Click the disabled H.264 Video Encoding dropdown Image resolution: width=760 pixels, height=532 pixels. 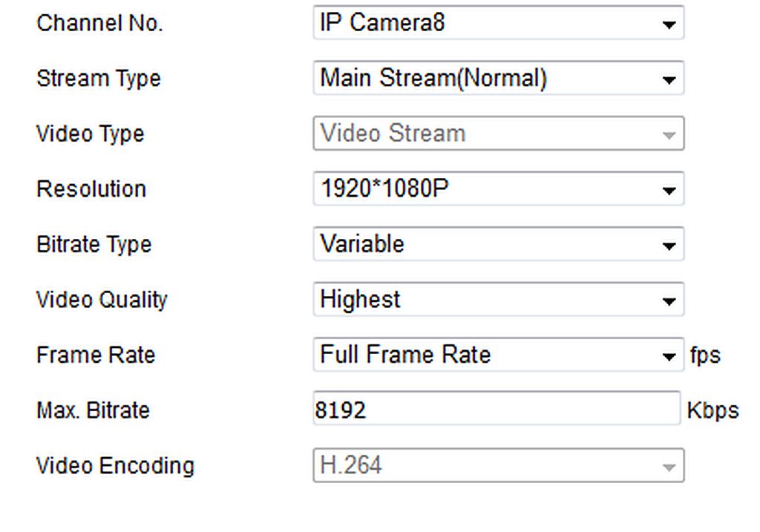coord(498,465)
